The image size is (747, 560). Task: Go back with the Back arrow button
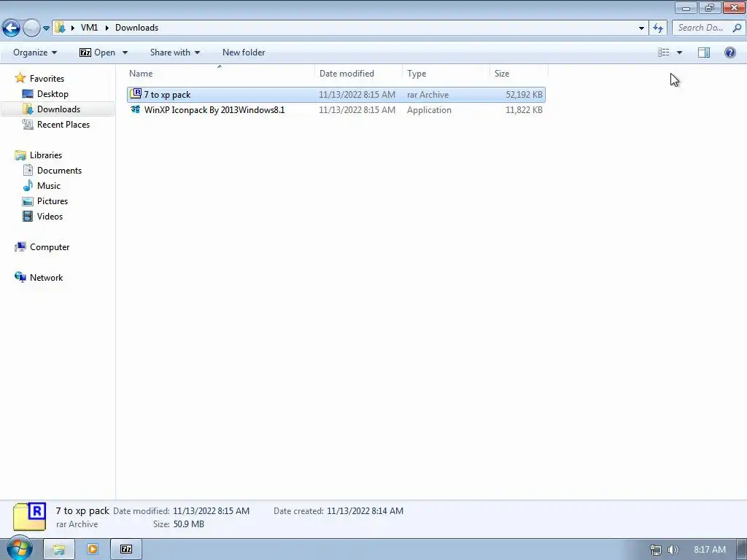(x=12, y=28)
